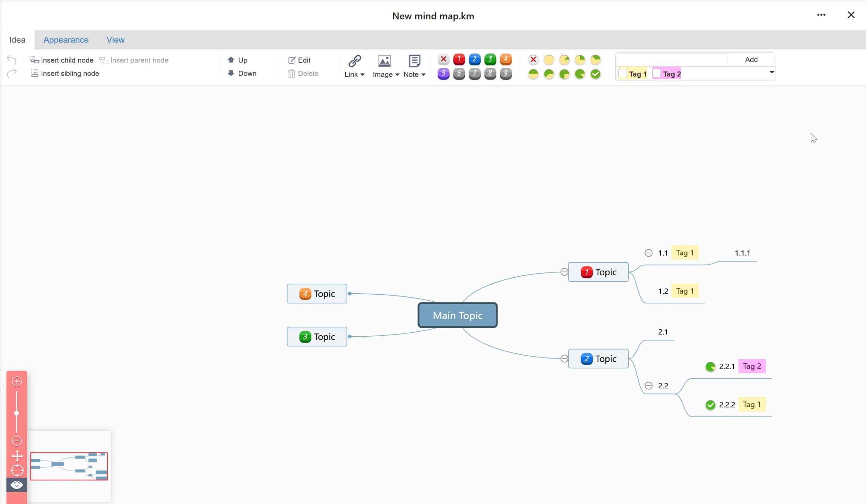Move node Up
Image resolution: width=866 pixels, height=504 pixels.
[238, 60]
